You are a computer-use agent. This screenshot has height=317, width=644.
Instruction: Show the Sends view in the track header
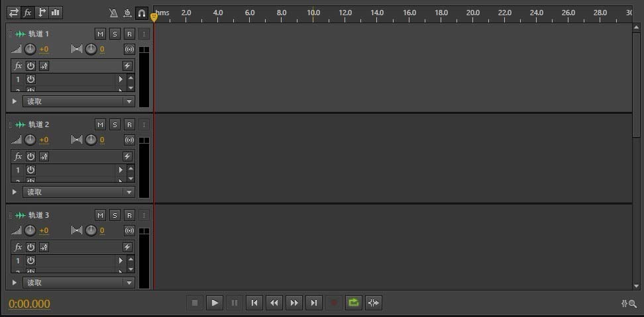42,12
